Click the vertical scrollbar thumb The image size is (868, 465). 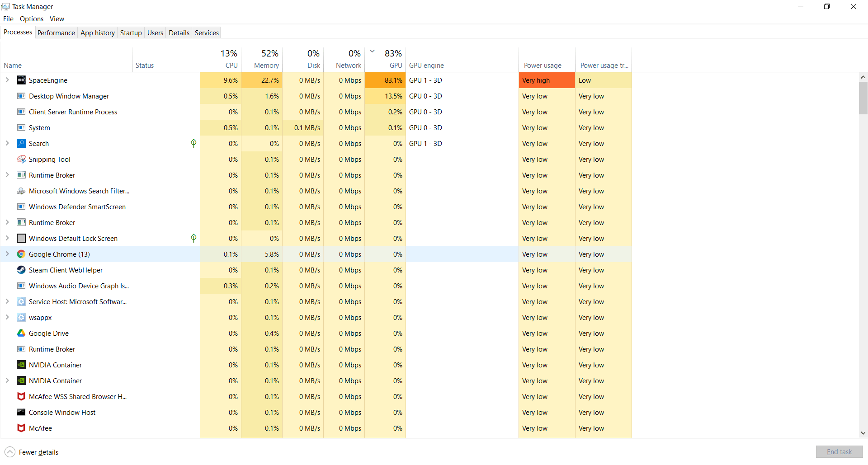click(x=863, y=98)
